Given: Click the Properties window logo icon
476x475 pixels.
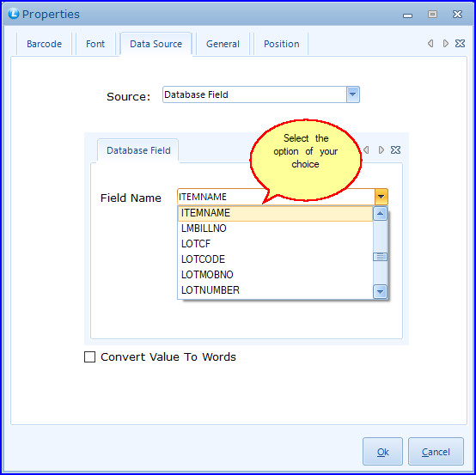Looking at the screenshot, I should tap(14, 14).
